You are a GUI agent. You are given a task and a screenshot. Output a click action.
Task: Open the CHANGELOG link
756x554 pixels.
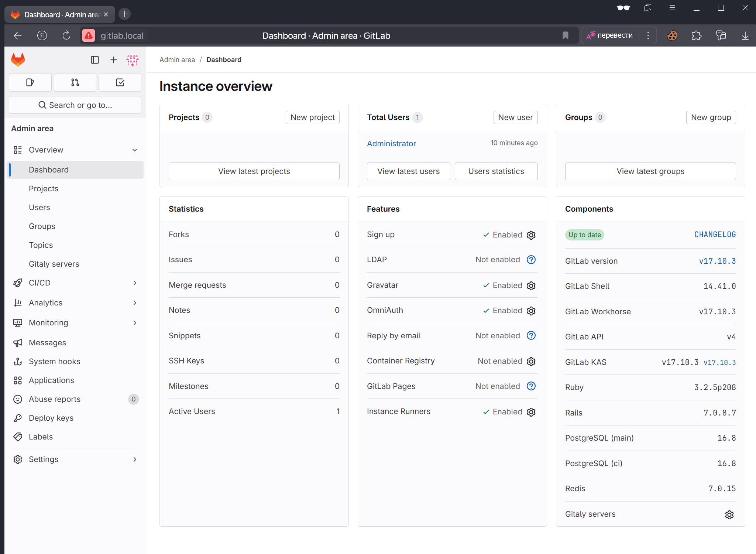click(715, 235)
